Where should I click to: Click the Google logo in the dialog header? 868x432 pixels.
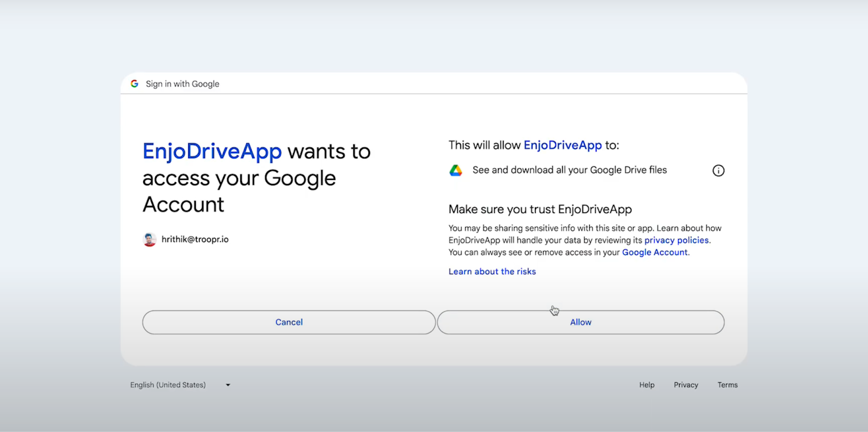135,83
